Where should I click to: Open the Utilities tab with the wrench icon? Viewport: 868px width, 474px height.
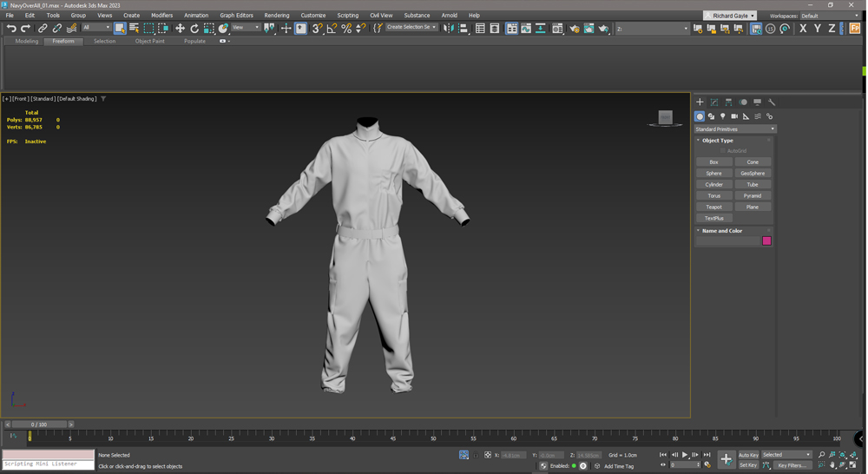[x=772, y=102]
